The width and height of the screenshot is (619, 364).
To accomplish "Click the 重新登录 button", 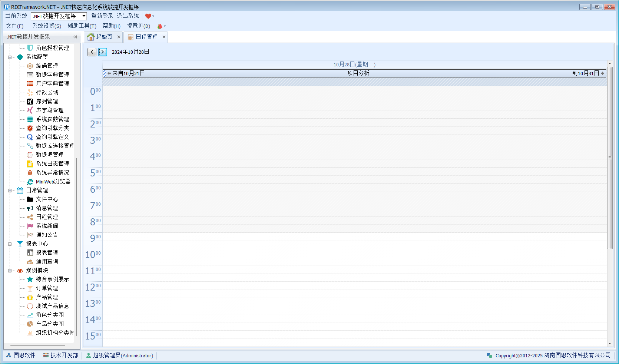I will coord(102,16).
